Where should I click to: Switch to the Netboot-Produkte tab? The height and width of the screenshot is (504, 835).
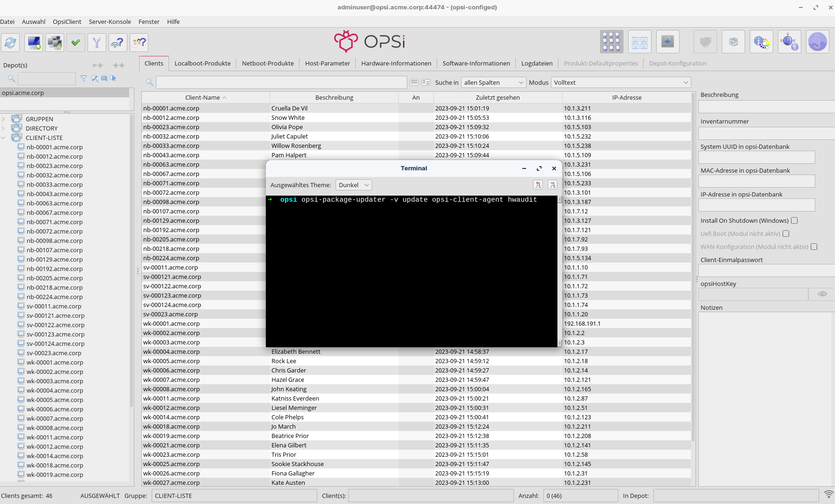(x=268, y=63)
